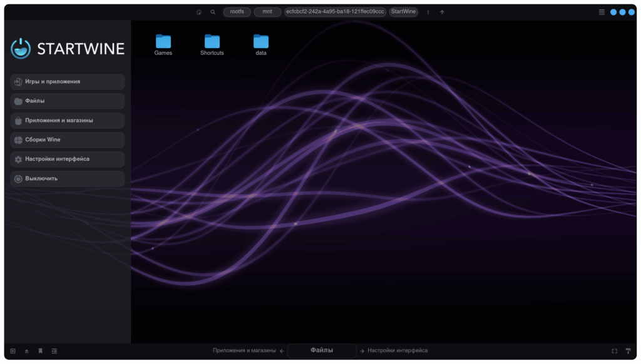641x364 pixels.
Task: Open the Games folder
Action: point(163,45)
